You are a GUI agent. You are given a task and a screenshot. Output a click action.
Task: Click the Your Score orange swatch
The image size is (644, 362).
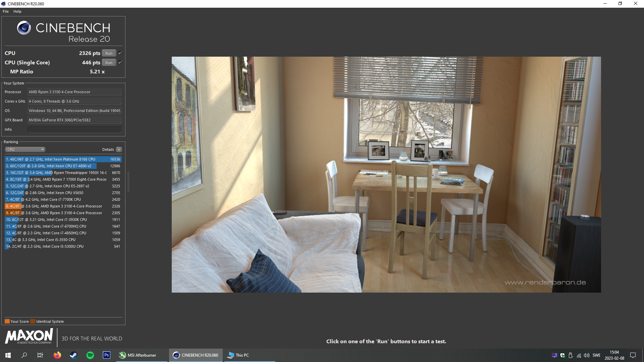[x=7, y=321]
